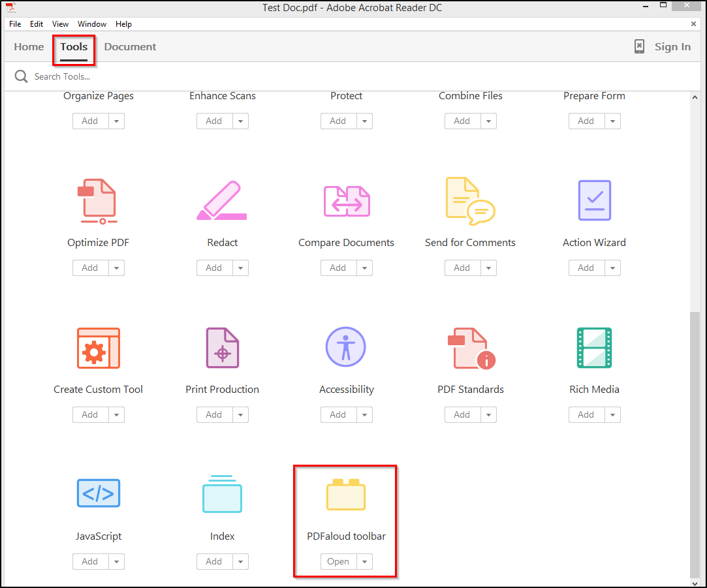Open the PDF Standards icon
This screenshot has width=707, height=588.
471,348
